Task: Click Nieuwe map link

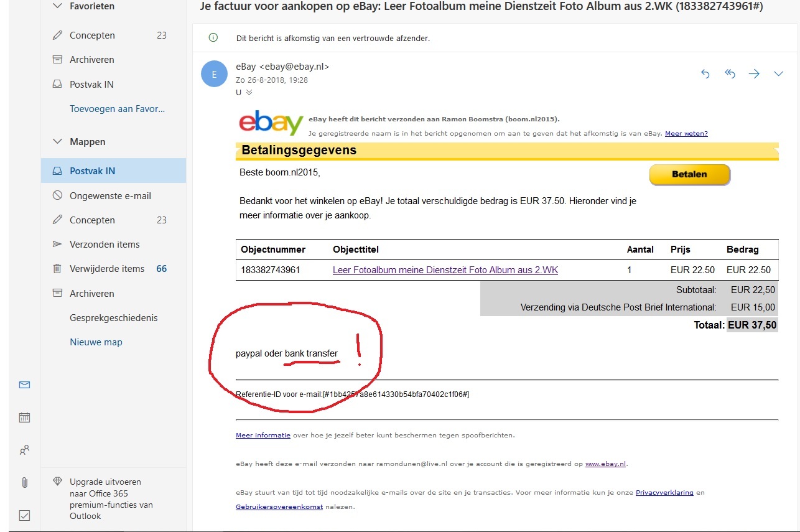Action: [x=96, y=342]
